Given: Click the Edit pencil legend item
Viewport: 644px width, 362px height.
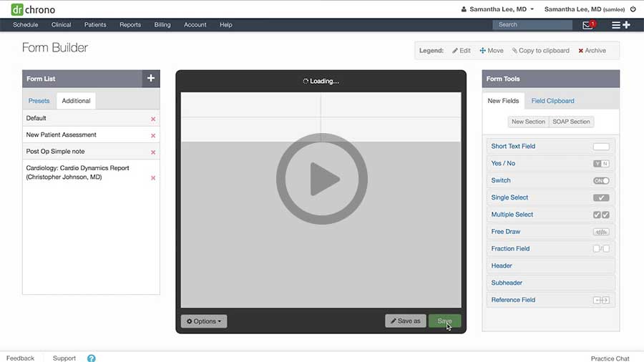Looking at the screenshot, I should 462,51.
